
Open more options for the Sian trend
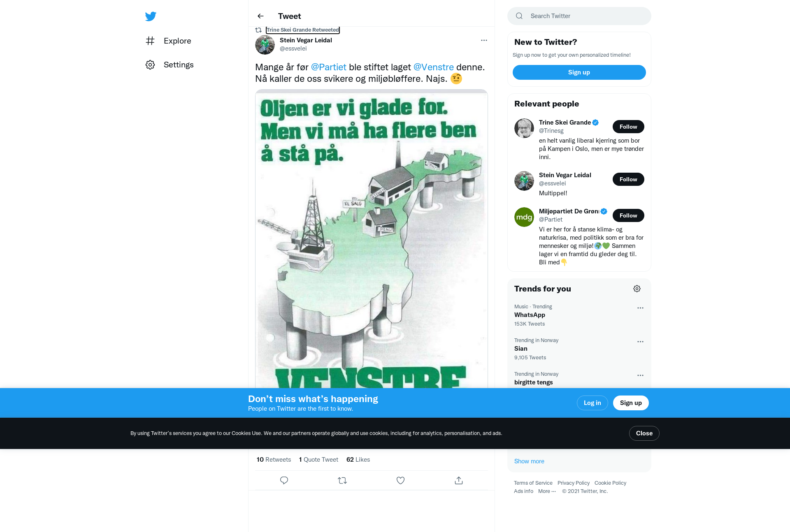(x=640, y=342)
